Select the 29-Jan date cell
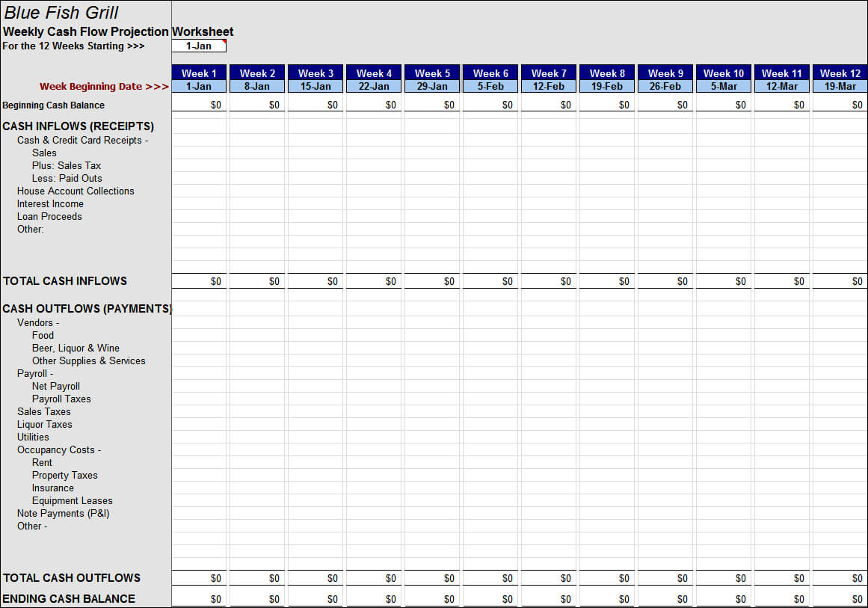Image resolution: width=868 pixels, height=608 pixels. click(x=432, y=87)
